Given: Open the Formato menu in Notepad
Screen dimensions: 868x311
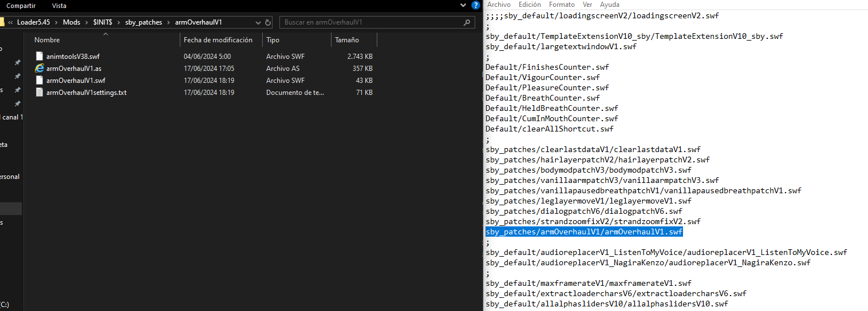Looking at the screenshot, I should click(562, 5).
